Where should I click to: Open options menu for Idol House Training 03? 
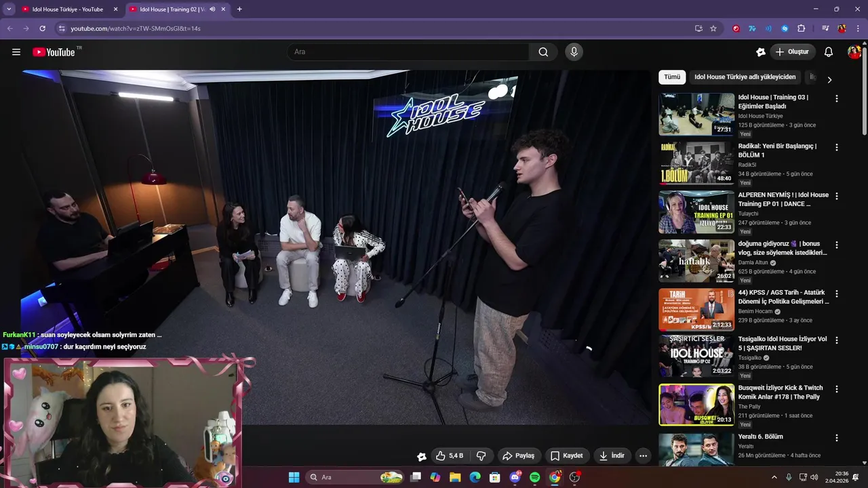click(836, 98)
